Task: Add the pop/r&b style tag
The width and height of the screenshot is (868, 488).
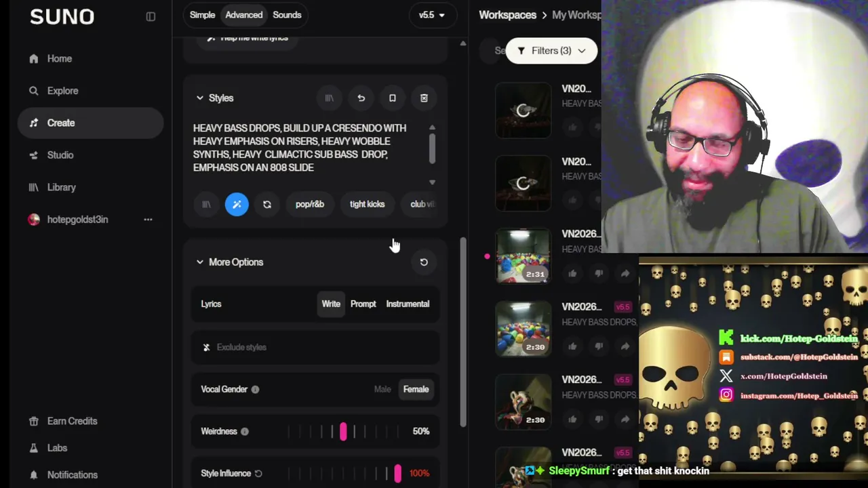Action: 310,204
